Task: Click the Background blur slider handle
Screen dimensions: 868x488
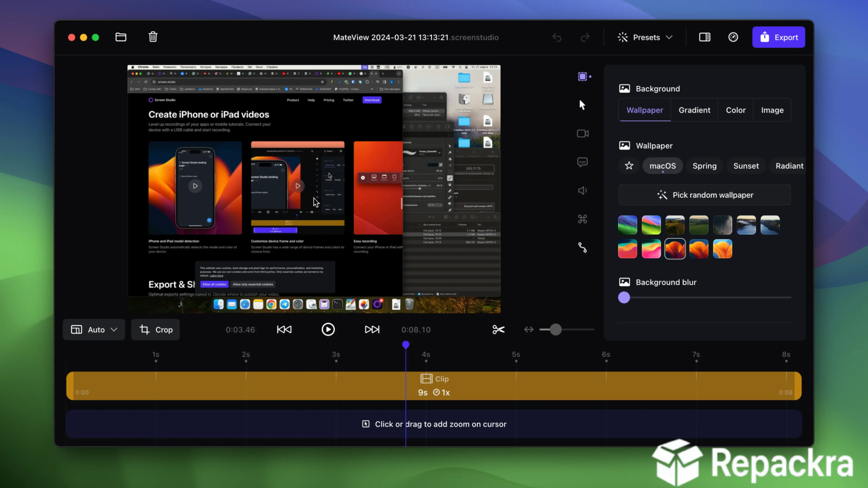Action: click(x=624, y=297)
